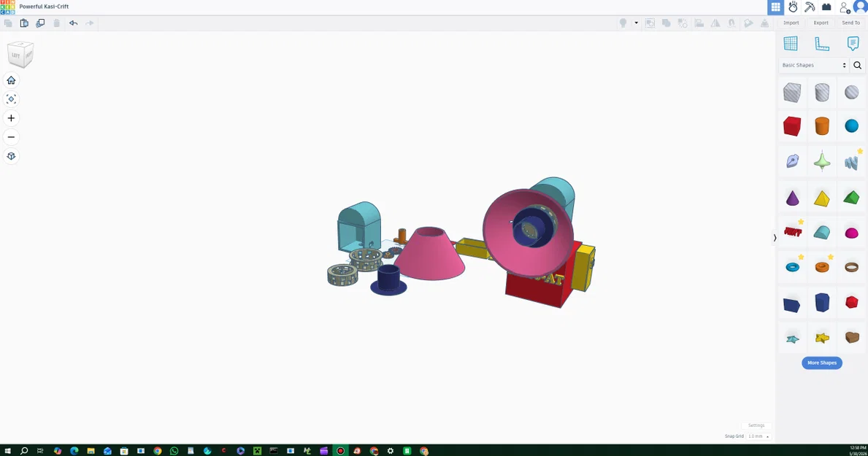The width and height of the screenshot is (868, 456).
Task: Pick the teal Round Roof shape
Action: tap(822, 233)
